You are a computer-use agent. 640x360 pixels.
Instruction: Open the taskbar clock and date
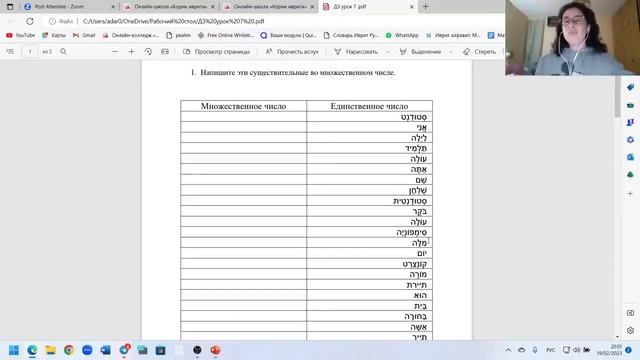[x=609, y=350]
